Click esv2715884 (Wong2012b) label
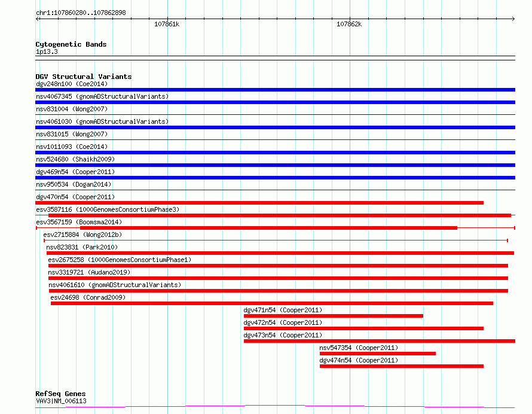This screenshot has height=414, width=532. pos(82,235)
